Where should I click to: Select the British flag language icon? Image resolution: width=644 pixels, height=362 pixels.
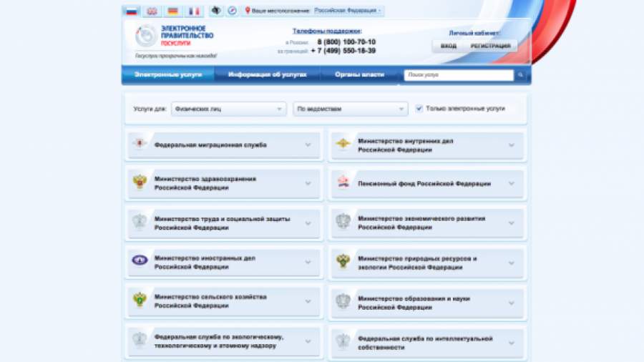pos(152,11)
